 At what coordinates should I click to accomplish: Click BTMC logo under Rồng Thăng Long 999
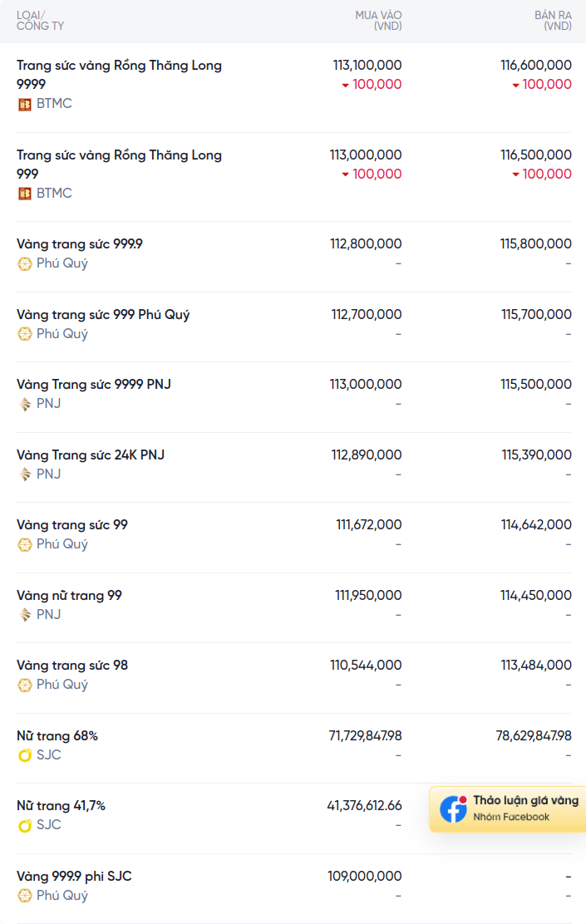pos(24,194)
